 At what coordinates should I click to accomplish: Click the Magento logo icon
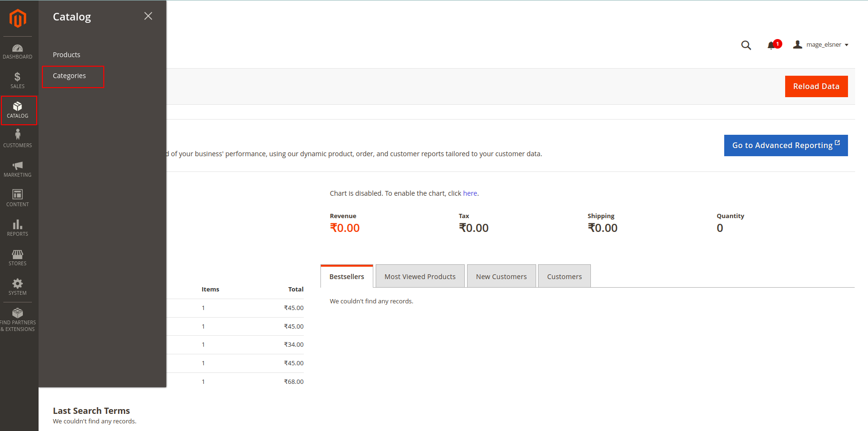18,19
